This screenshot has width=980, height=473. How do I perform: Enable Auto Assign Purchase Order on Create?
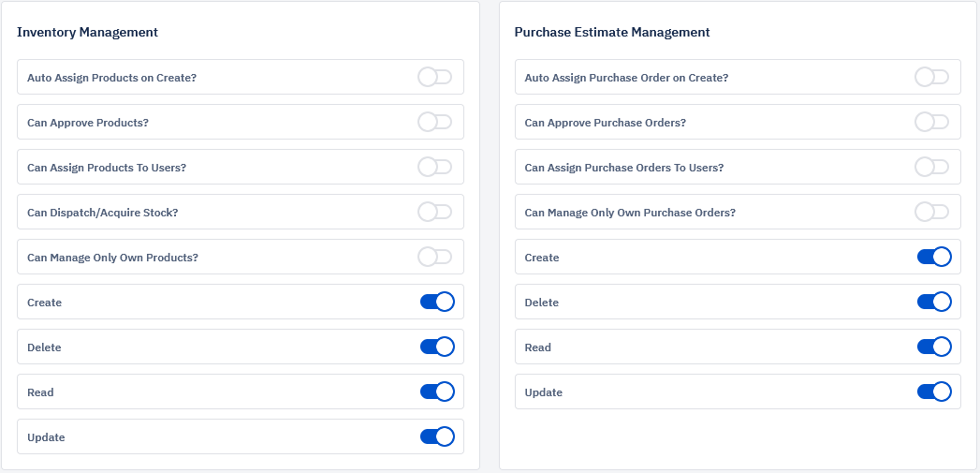point(932,78)
